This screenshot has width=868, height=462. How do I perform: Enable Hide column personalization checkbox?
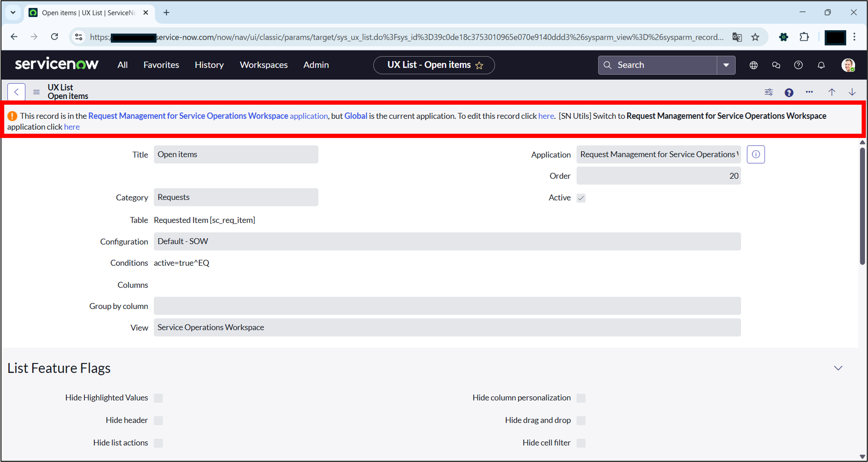[581, 398]
